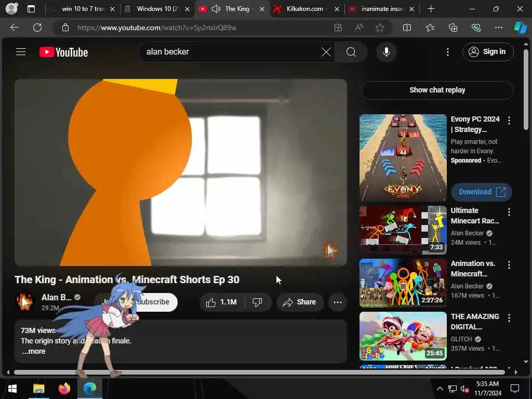This screenshot has width=532, height=399.
Task: Go to the YouTube home logo
Action: (x=63, y=52)
